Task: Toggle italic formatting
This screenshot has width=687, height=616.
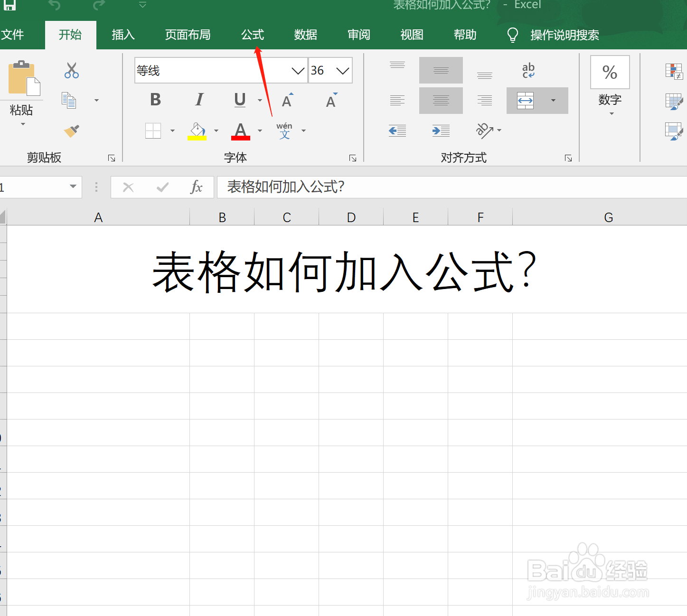Action: 199,100
